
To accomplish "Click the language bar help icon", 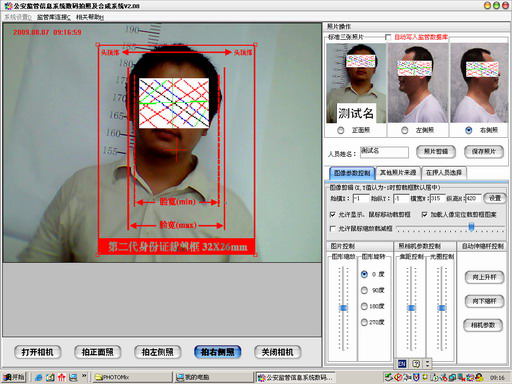I will (x=416, y=364).
